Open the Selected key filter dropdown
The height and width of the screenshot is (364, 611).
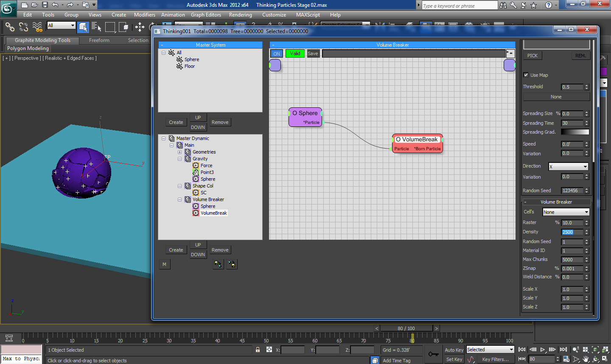(x=490, y=350)
